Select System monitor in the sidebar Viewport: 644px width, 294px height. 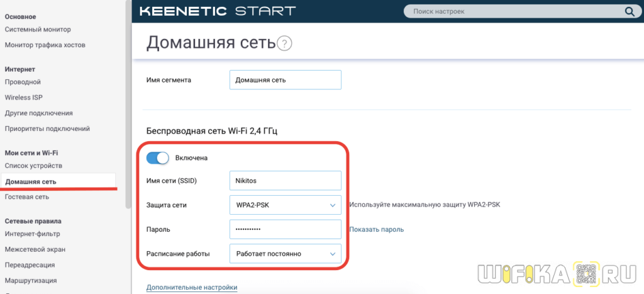click(38, 30)
